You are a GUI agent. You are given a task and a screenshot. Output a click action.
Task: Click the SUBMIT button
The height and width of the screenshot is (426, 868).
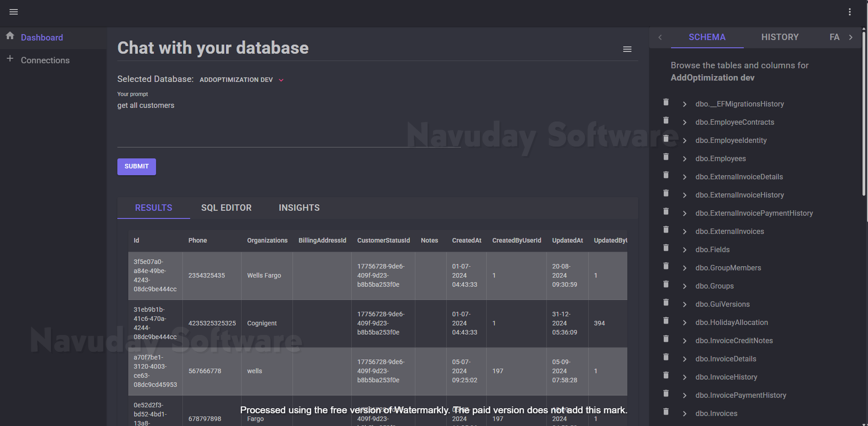tap(136, 167)
